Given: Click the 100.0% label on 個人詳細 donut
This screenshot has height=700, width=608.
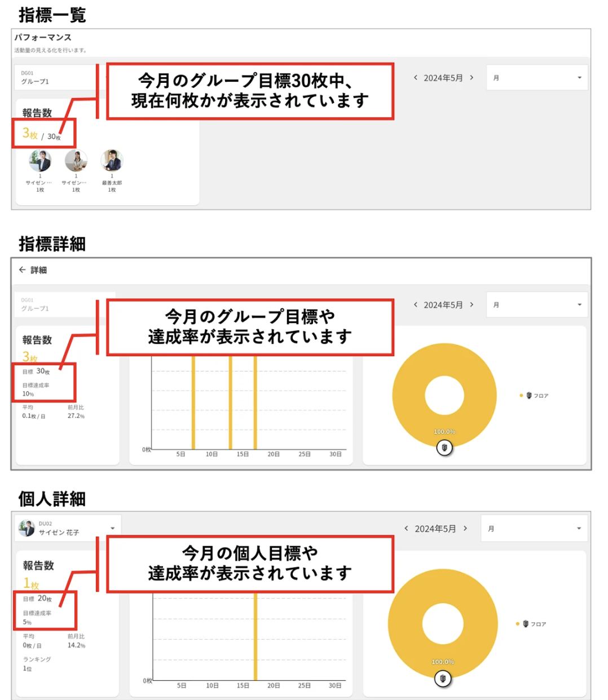Looking at the screenshot, I should point(443,662).
